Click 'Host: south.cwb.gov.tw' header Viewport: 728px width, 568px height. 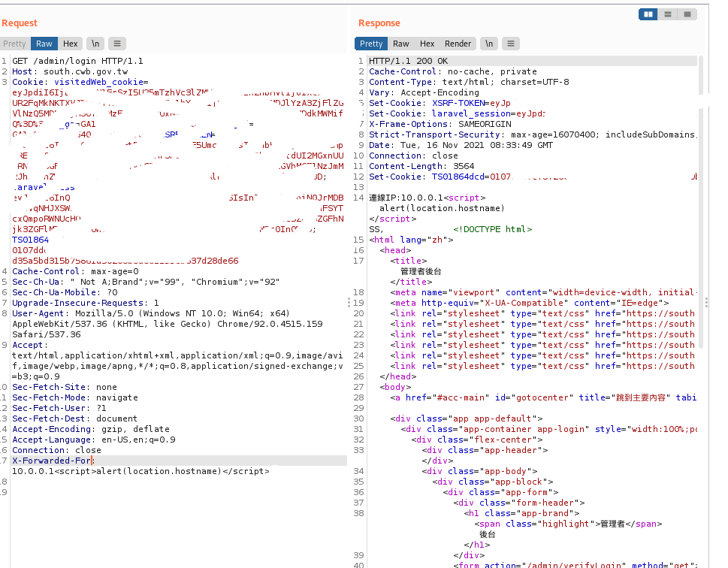pyautogui.click(x=70, y=71)
